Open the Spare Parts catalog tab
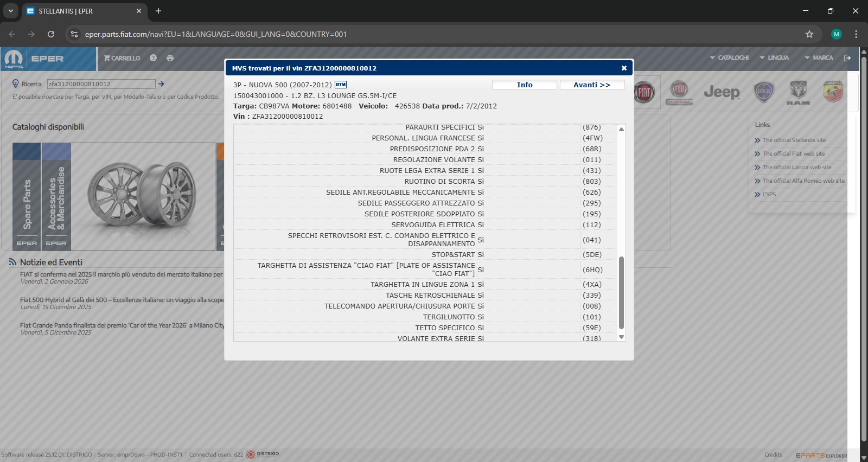The width and height of the screenshot is (868, 462). click(x=27, y=196)
